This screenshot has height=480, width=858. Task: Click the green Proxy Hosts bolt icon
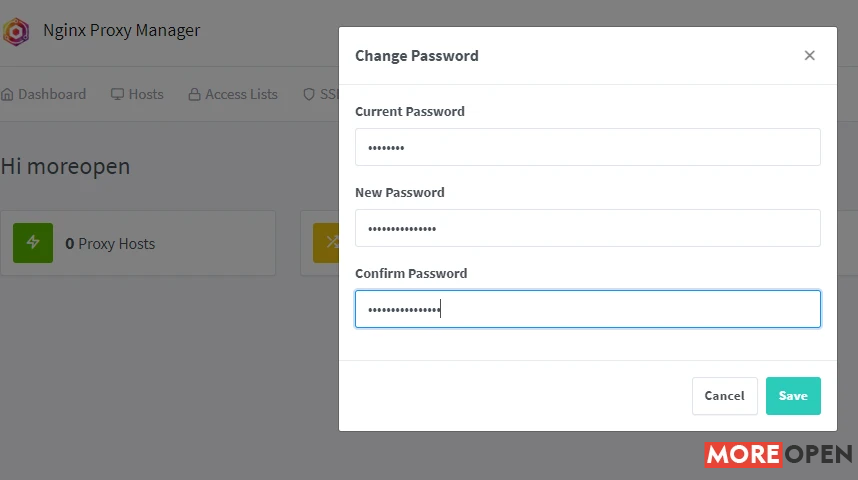(x=33, y=242)
